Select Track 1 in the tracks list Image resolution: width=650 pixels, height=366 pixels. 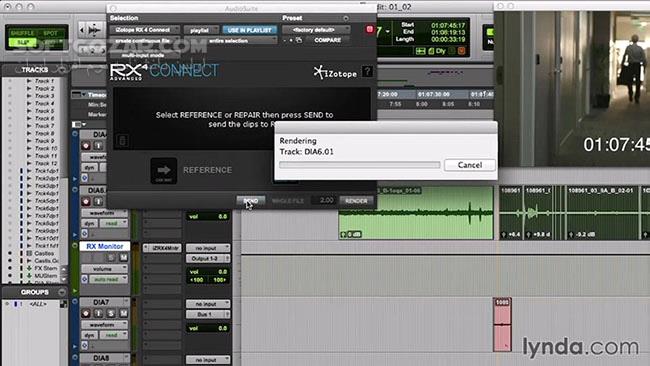pos(44,81)
